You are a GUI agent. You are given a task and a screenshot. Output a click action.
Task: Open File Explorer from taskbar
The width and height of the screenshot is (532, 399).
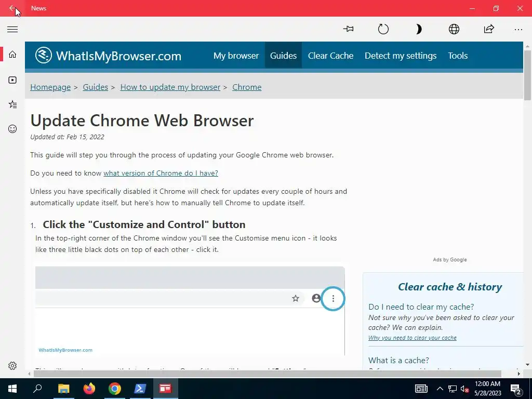point(63,389)
